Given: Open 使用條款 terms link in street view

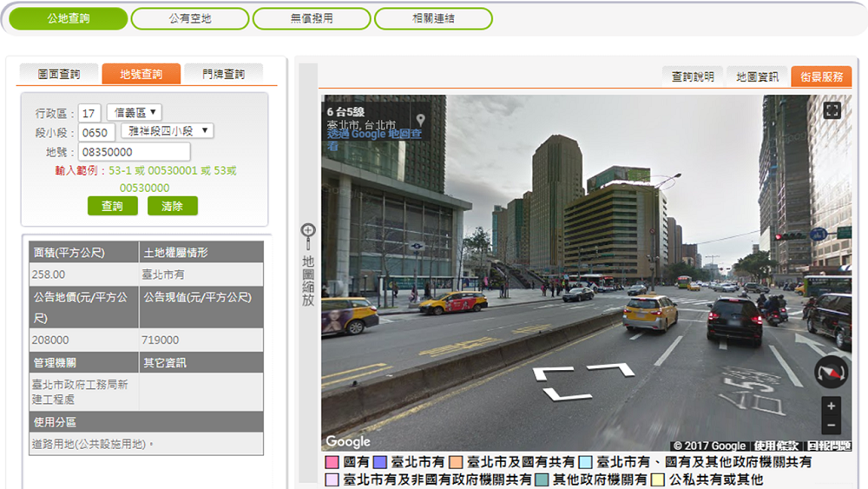Looking at the screenshot, I should (x=776, y=446).
